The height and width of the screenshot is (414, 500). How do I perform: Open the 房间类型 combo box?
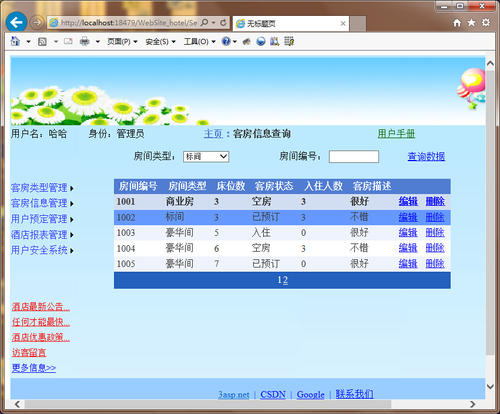coord(206,156)
